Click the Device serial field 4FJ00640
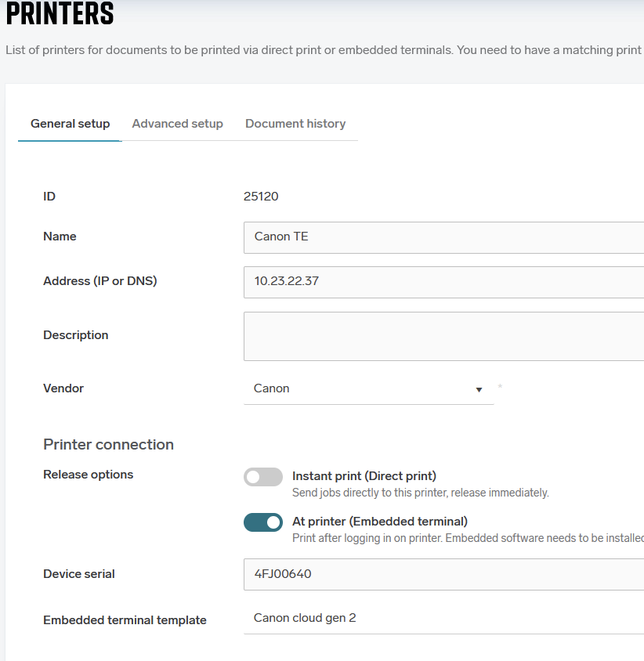The image size is (644, 661). (443, 574)
